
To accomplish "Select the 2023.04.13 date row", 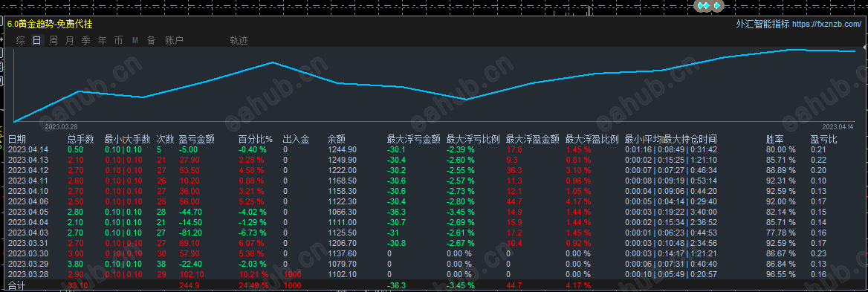I will [x=28, y=160].
